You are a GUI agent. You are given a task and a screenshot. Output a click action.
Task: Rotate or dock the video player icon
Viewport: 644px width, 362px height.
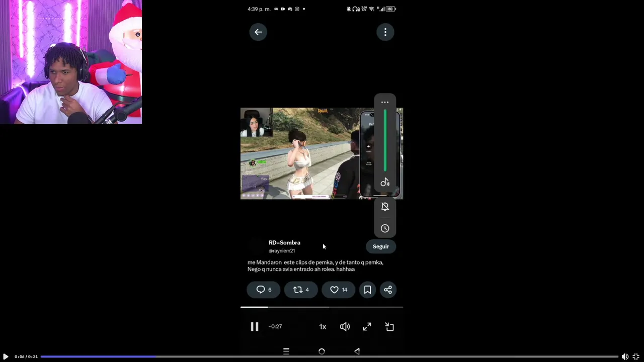(x=389, y=327)
